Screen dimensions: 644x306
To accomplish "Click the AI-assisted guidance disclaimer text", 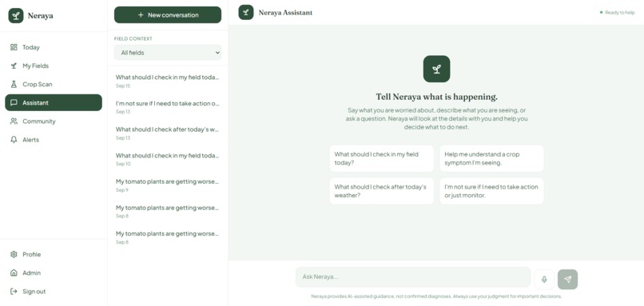I will click(x=436, y=296).
